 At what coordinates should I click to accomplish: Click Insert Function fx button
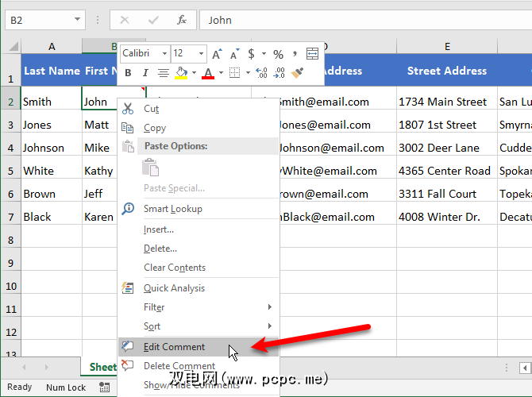click(x=182, y=20)
